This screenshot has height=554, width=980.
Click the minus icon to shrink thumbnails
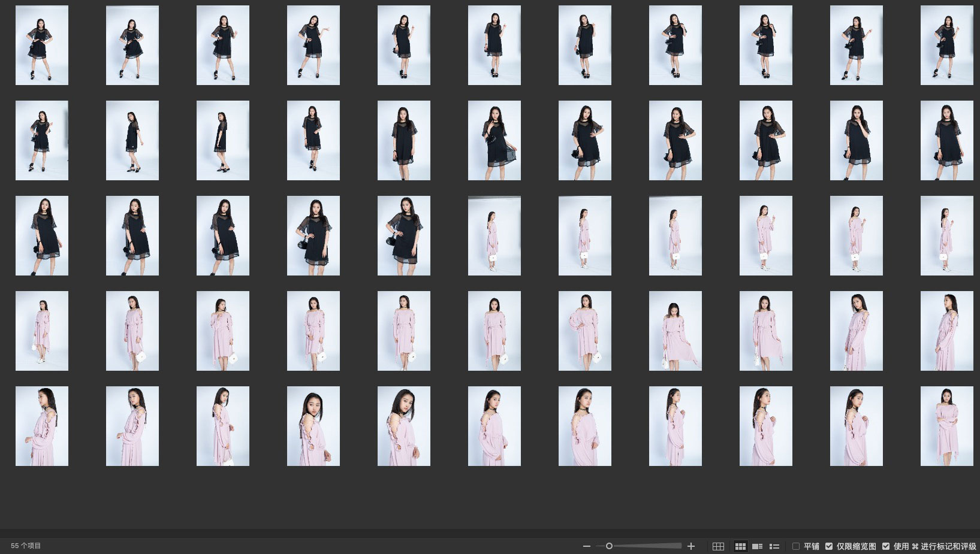point(587,546)
